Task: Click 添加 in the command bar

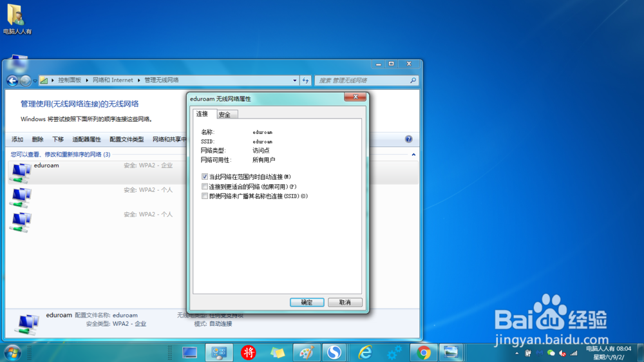Action: coord(17,139)
